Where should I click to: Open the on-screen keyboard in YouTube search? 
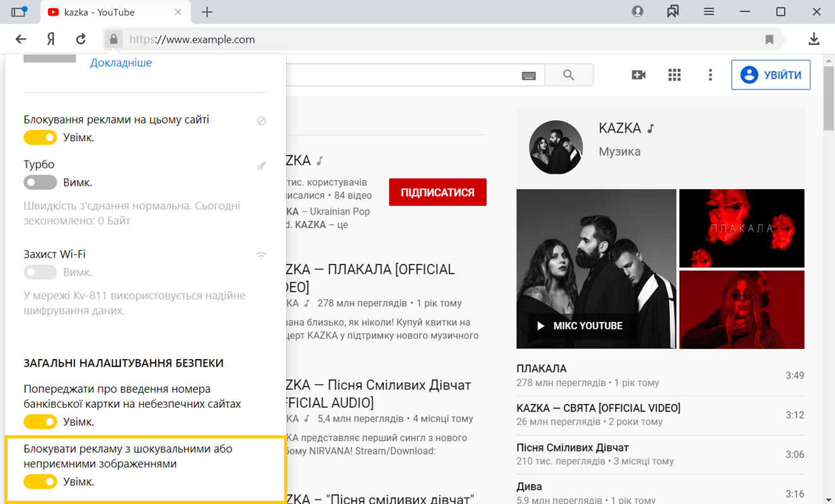tap(529, 76)
